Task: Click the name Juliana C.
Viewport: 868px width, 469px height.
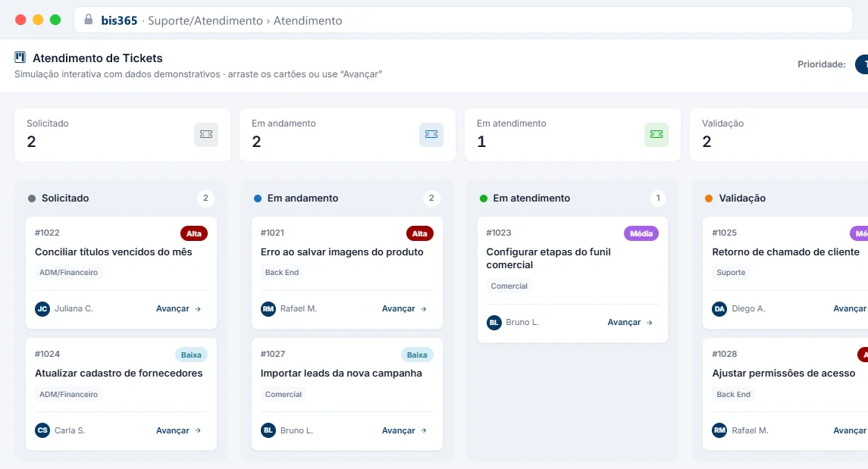Action: click(x=74, y=308)
